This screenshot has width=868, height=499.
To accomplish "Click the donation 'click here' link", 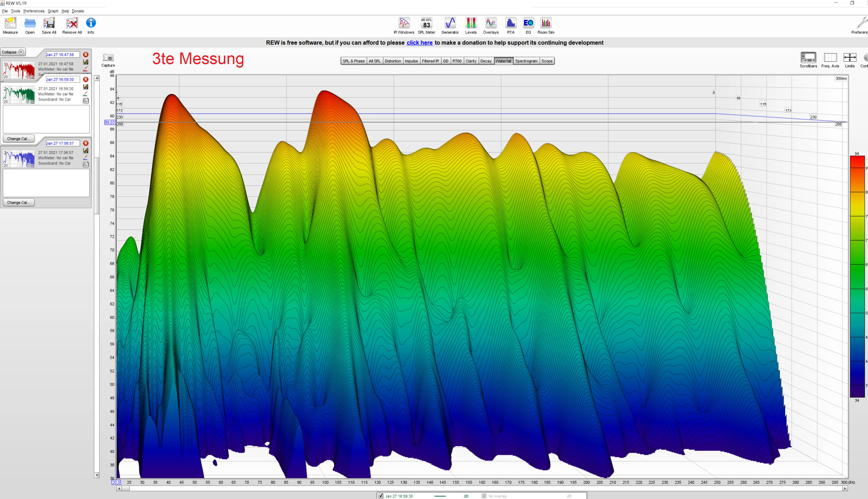I will point(419,43).
